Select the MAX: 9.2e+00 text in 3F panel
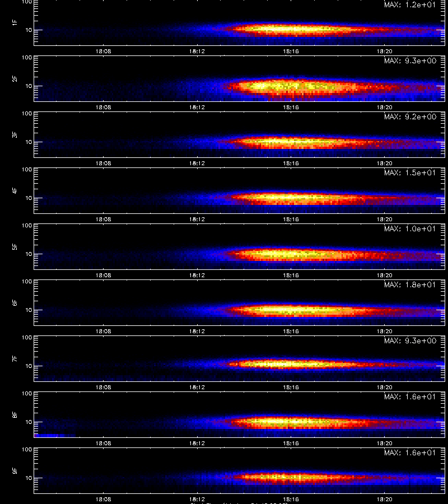 point(410,116)
